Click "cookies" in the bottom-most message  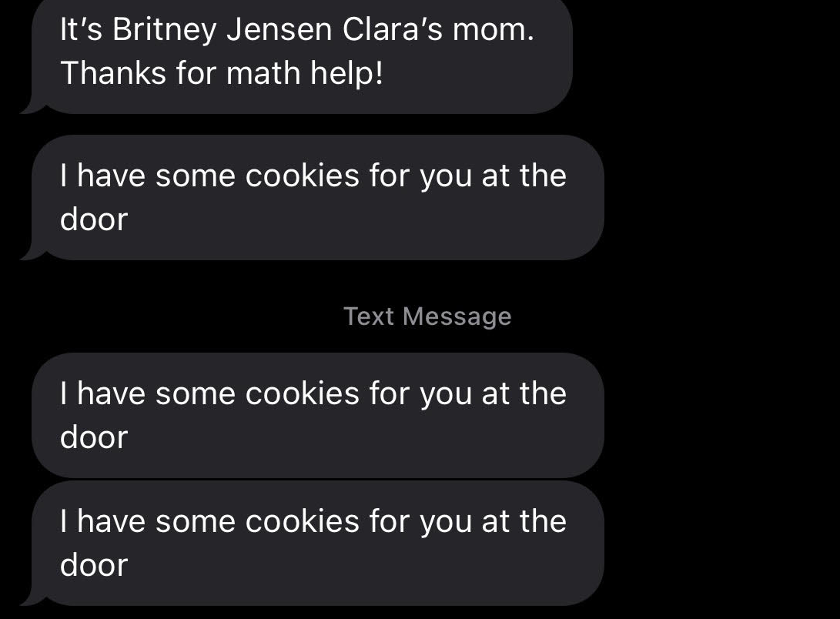[x=302, y=522]
